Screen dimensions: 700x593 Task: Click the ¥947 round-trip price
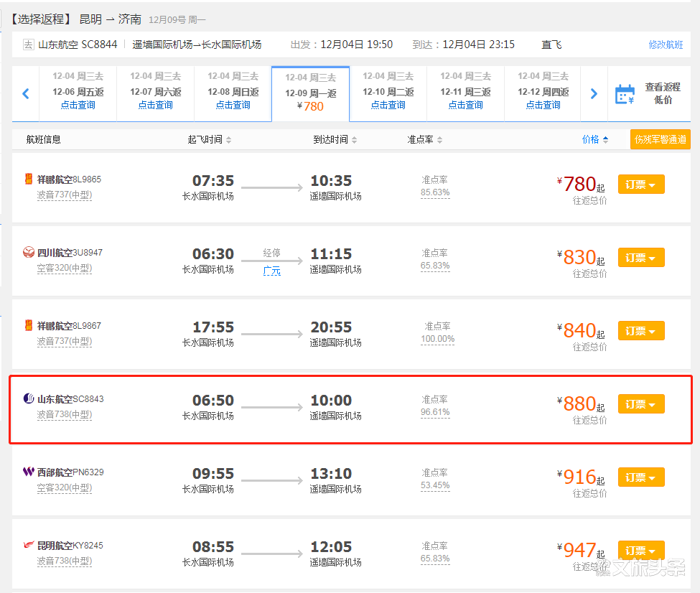click(581, 550)
